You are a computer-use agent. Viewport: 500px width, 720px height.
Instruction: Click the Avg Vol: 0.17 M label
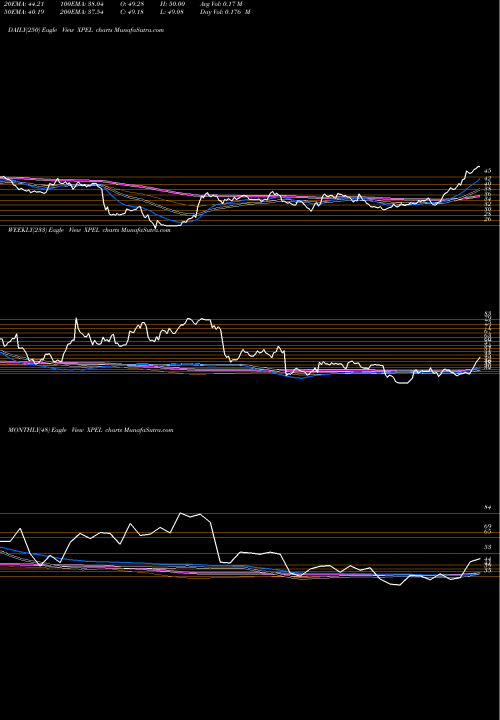coord(221,4)
